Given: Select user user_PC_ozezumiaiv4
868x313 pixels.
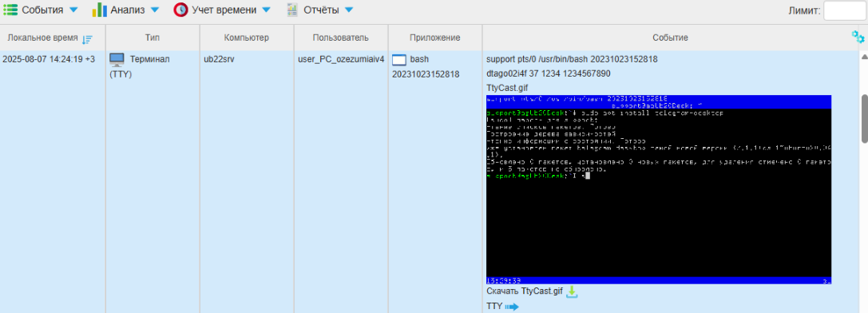Looking at the screenshot, I should click(341, 59).
